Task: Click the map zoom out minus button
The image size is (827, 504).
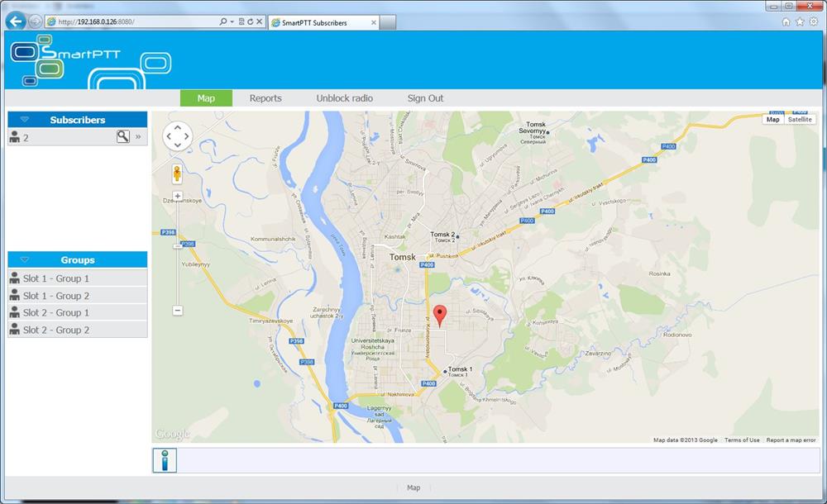Action: pos(178,311)
